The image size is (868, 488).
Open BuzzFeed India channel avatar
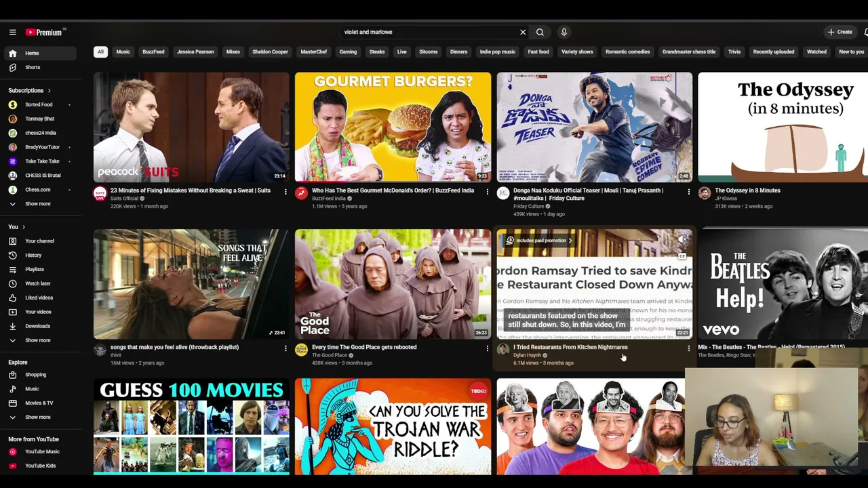point(302,193)
